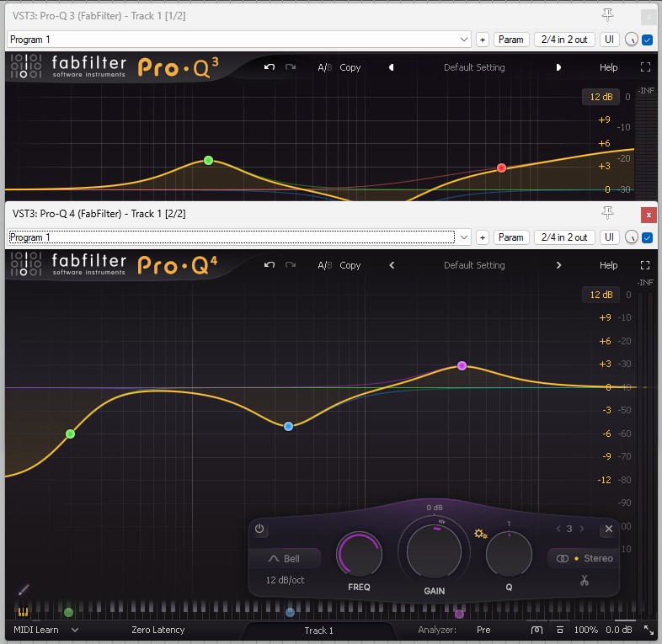Open 12 dB display range in Pro-Q 4
Image resolution: width=662 pixels, height=644 pixels.
coord(601,295)
